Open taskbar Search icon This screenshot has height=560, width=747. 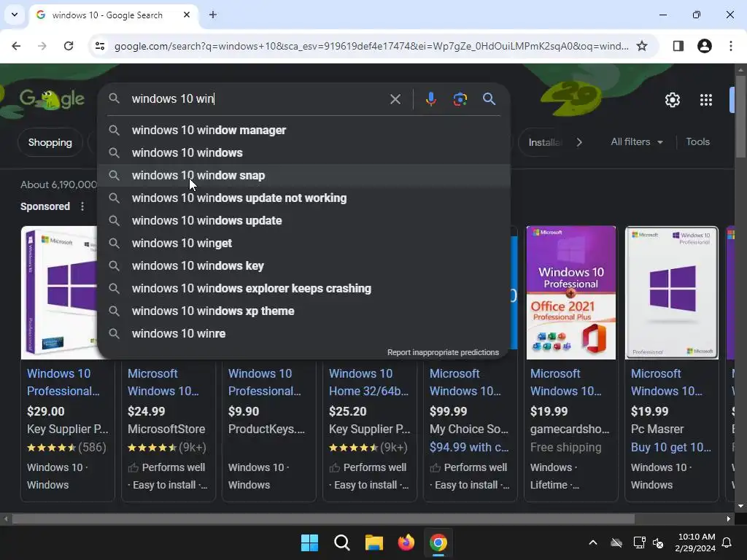tap(341, 542)
